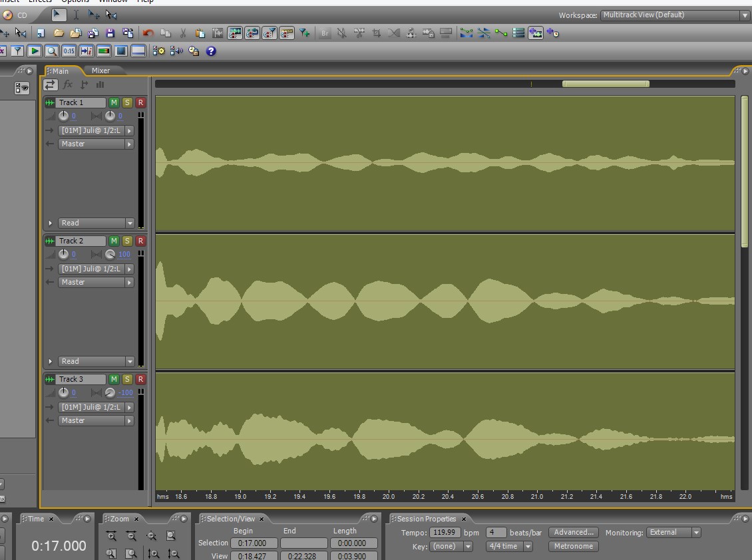Select the Selection/View panel tab

point(231,519)
